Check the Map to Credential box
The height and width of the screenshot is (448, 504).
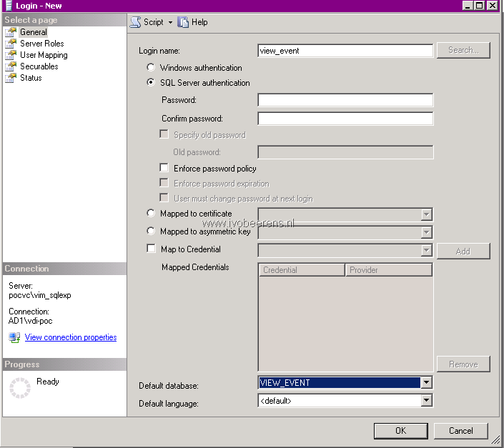click(x=151, y=249)
